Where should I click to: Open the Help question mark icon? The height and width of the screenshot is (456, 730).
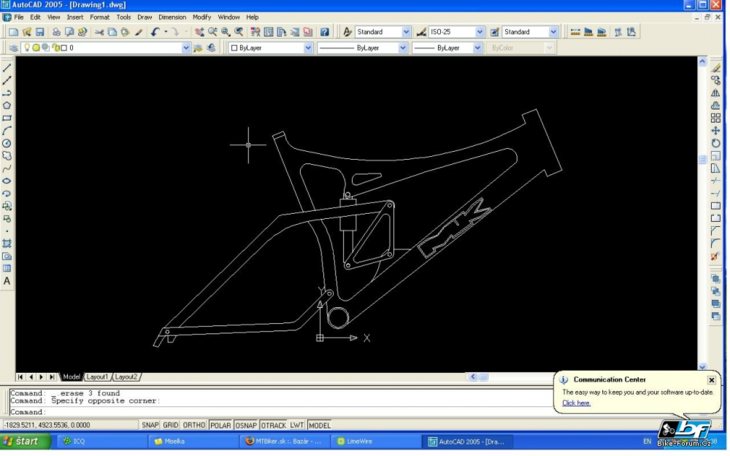325,32
